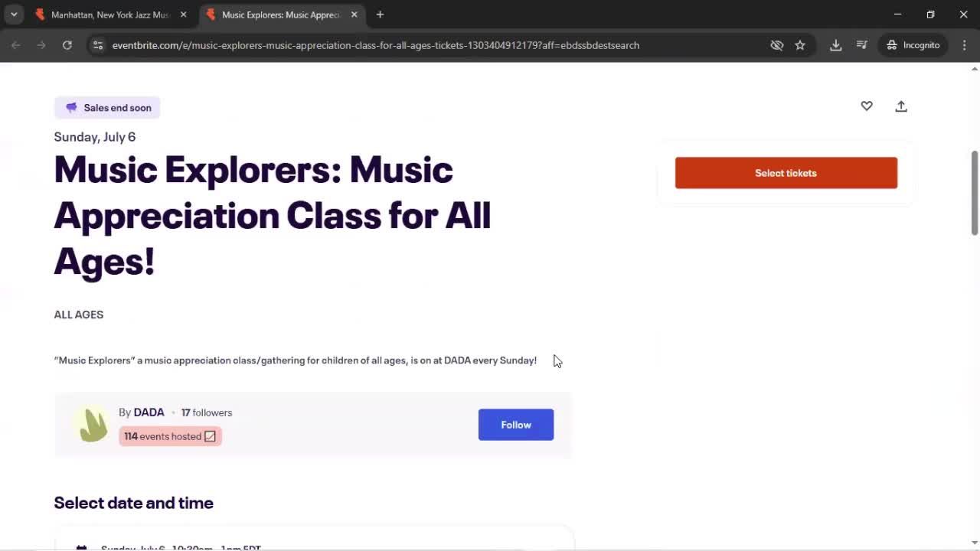The height and width of the screenshot is (551, 980).
Task: Go back to the previous page
Action: click(x=16, y=45)
